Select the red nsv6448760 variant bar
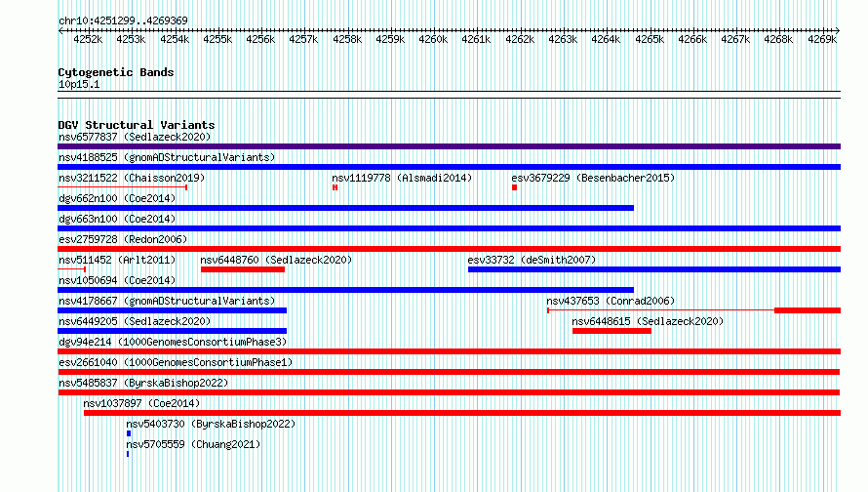Screen dimensions: 868x492 (243, 269)
